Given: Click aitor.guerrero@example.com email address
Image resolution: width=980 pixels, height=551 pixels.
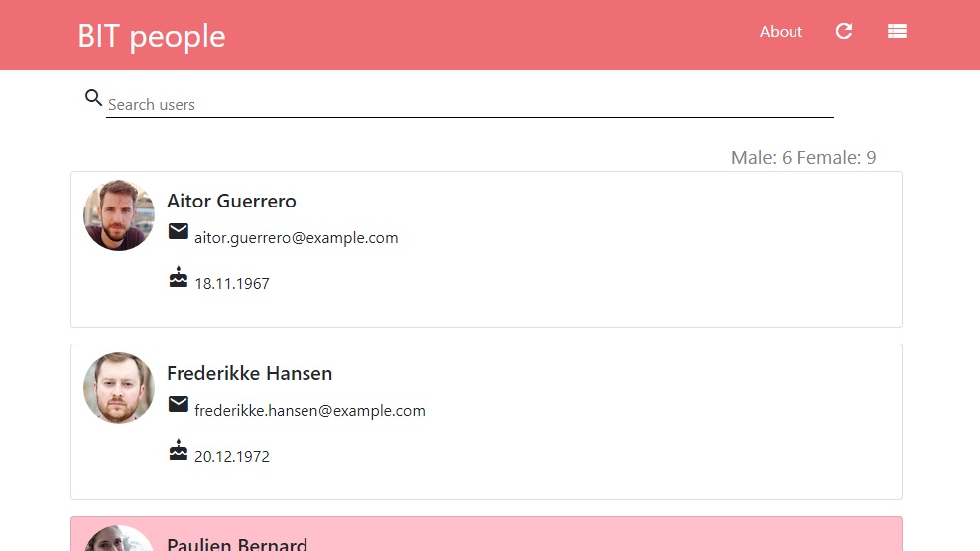Looking at the screenshot, I should pos(296,238).
